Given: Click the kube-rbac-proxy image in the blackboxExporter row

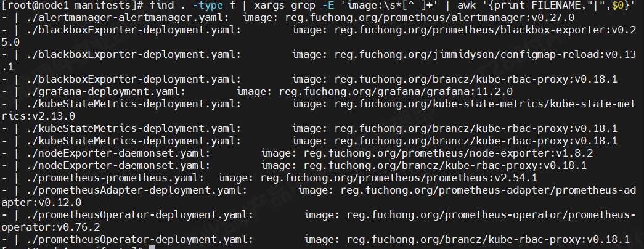Looking at the screenshot, I should [x=476, y=80].
